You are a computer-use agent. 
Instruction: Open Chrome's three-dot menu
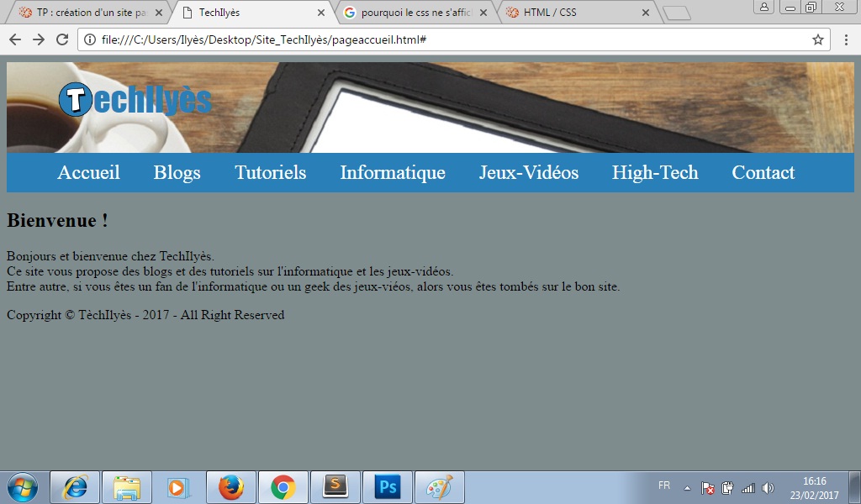coord(846,39)
